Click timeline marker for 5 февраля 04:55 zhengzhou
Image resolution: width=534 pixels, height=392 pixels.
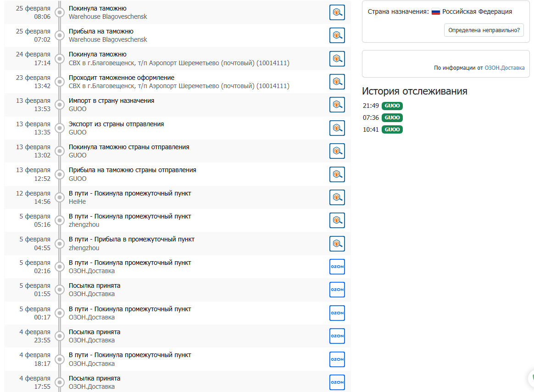point(59,244)
